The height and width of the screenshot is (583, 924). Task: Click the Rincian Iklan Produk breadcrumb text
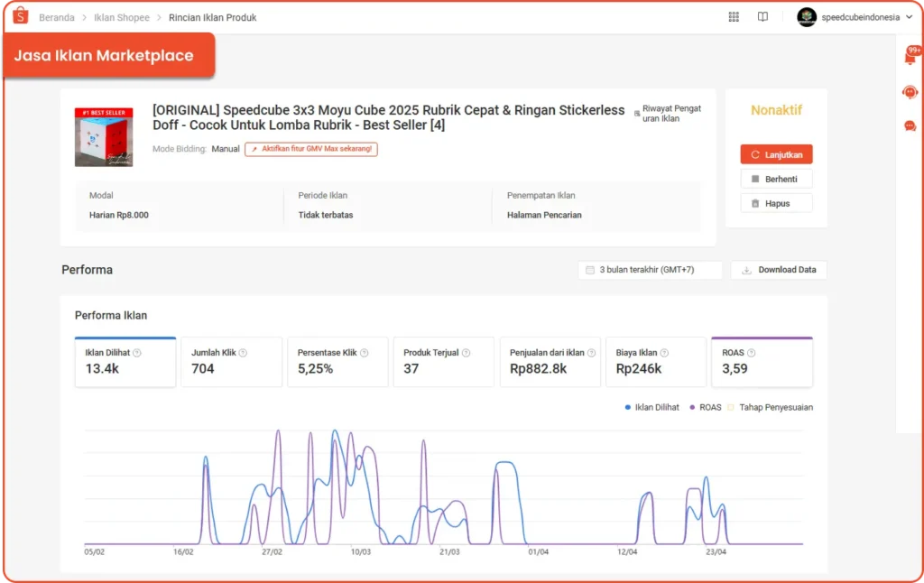pos(213,18)
